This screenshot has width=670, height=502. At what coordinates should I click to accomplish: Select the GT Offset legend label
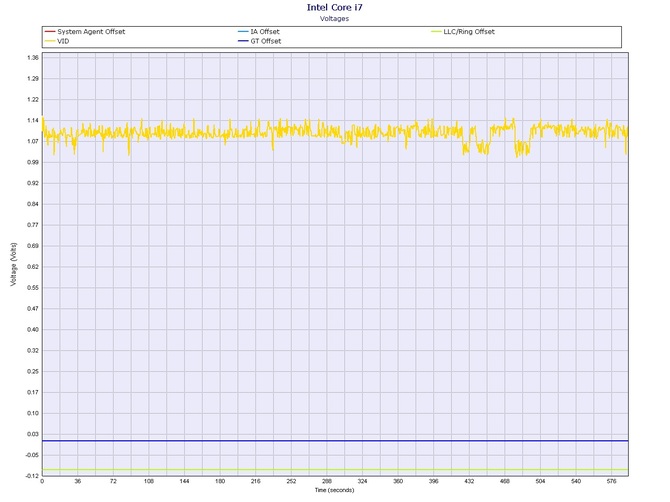point(266,41)
